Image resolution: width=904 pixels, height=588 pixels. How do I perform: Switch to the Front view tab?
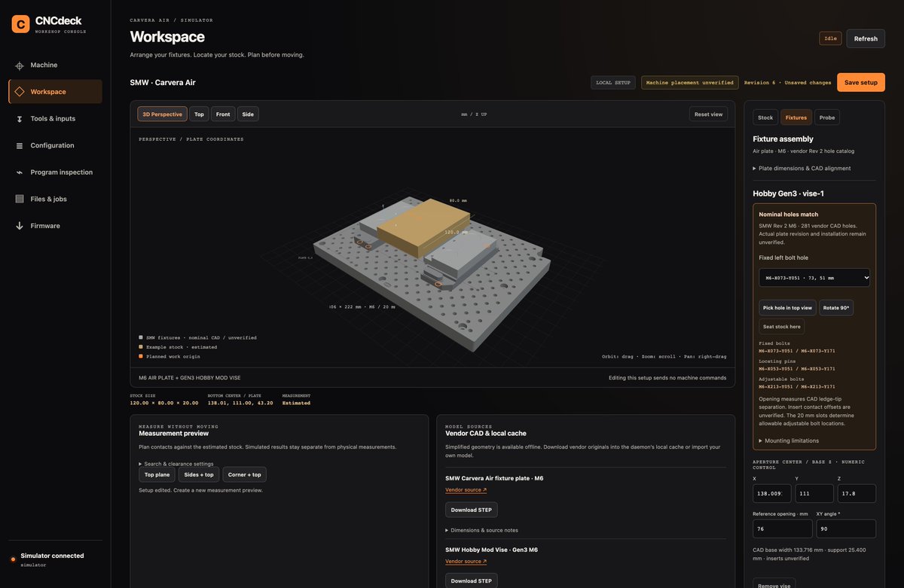(223, 114)
